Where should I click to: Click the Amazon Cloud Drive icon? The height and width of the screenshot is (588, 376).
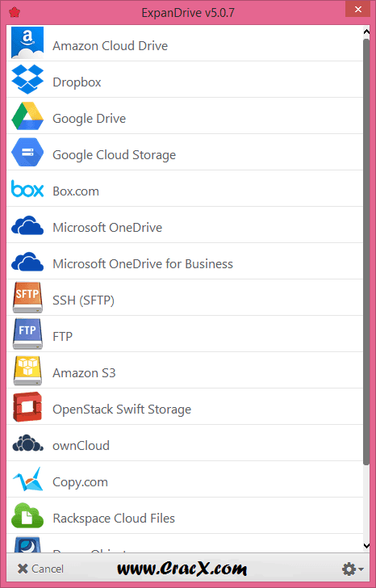pos(27,43)
